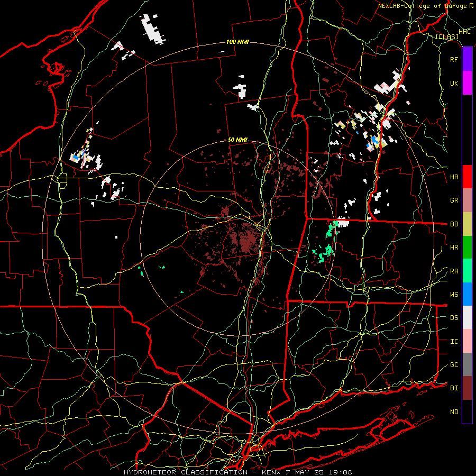The width and height of the screenshot is (476, 476).
Task: Select the IC pink legend block
Action: coord(467,341)
